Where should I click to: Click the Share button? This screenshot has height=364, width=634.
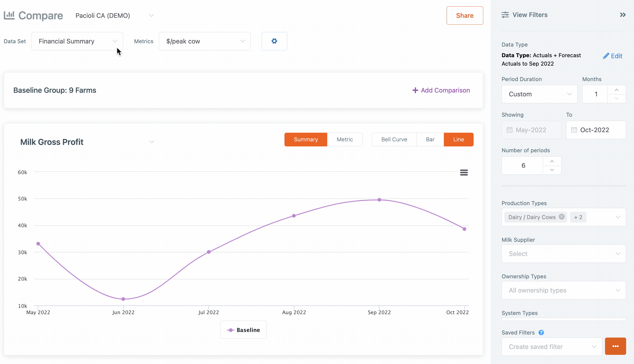tap(465, 16)
